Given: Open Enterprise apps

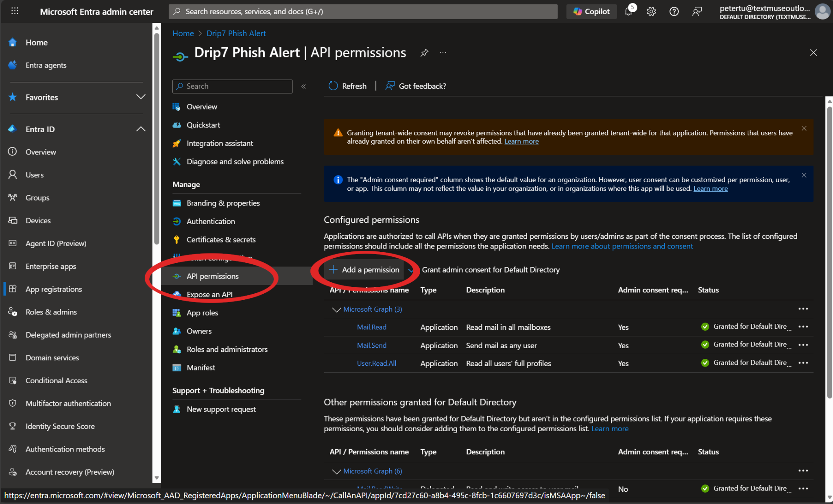Looking at the screenshot, I should click(51, 266).
